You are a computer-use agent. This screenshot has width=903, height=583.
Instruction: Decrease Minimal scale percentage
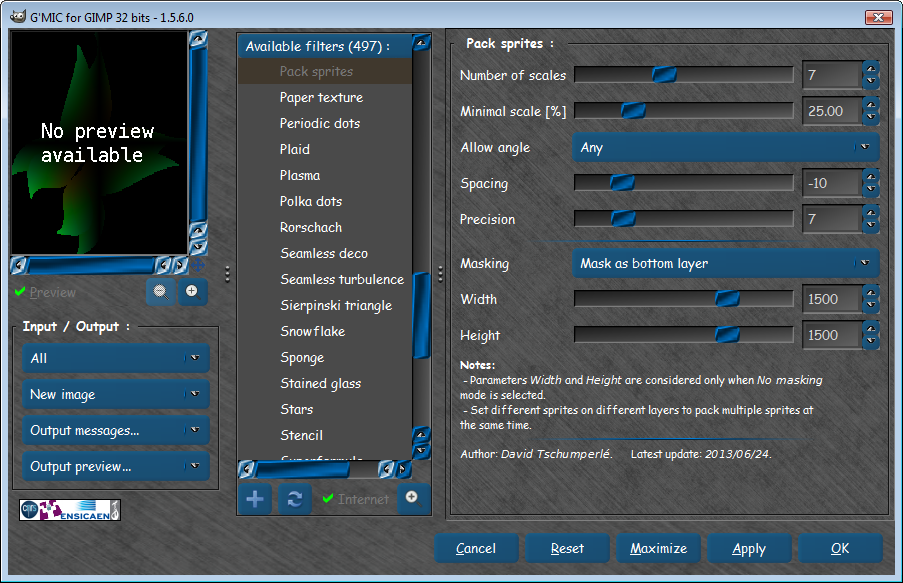tap(871, 118)
